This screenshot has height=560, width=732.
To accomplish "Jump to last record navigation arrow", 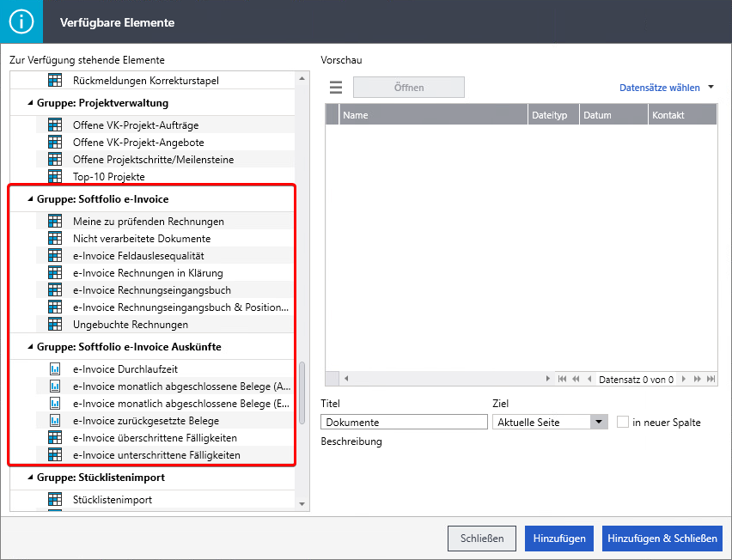I will pos(710,379).
